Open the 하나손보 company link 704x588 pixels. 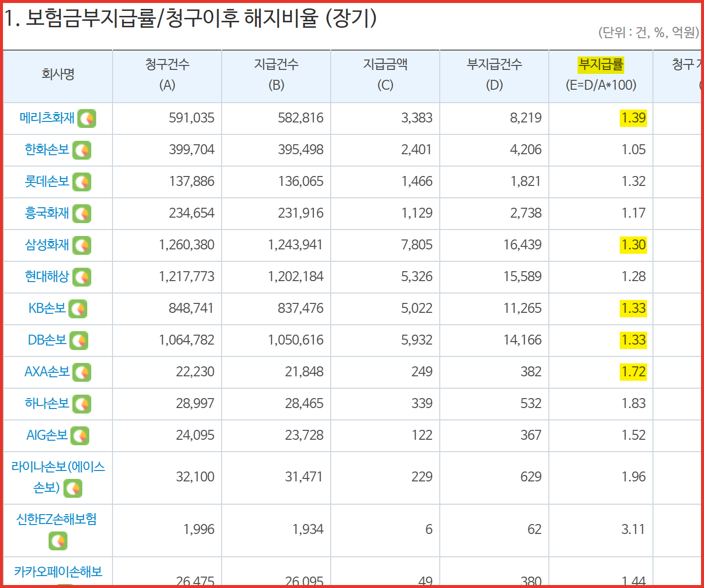[x=47, y=404]
